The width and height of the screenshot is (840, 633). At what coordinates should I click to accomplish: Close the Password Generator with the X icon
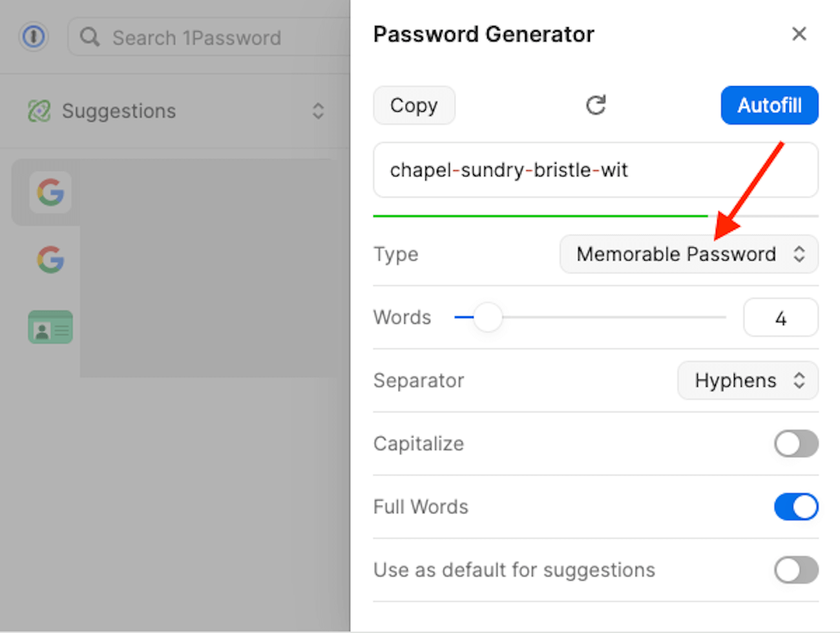799,34
